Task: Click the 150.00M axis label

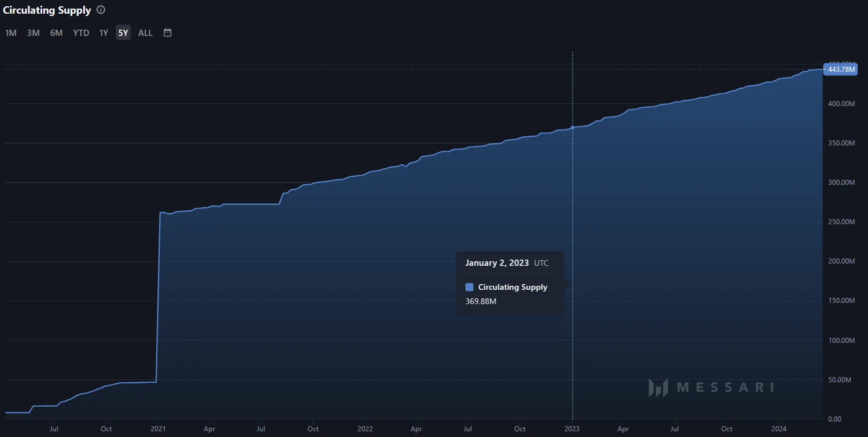Action: click(842, 300)
